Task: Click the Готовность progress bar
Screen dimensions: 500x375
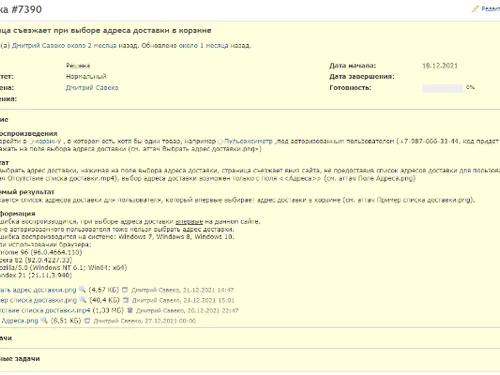Action: pos(442,88)
